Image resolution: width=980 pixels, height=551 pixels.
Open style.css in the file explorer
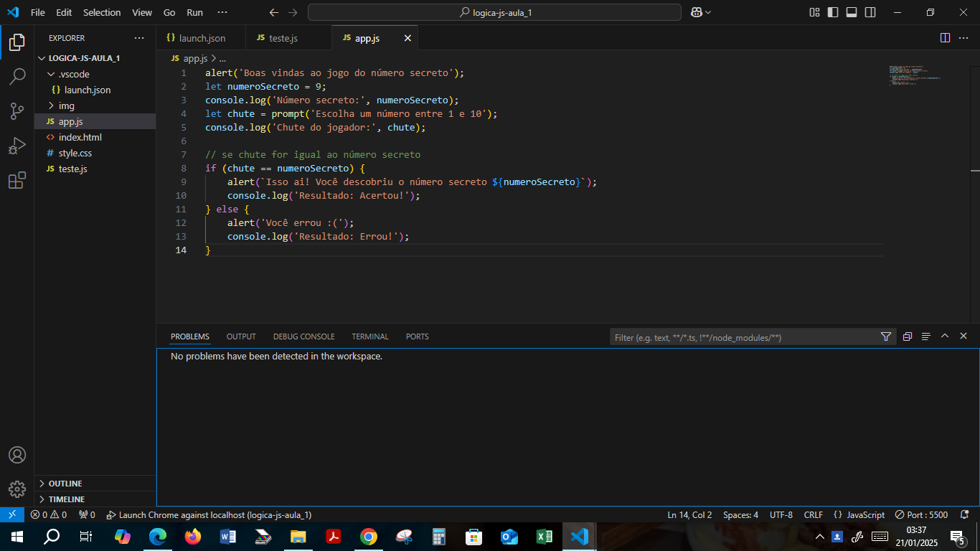click(x=95, y=153)
